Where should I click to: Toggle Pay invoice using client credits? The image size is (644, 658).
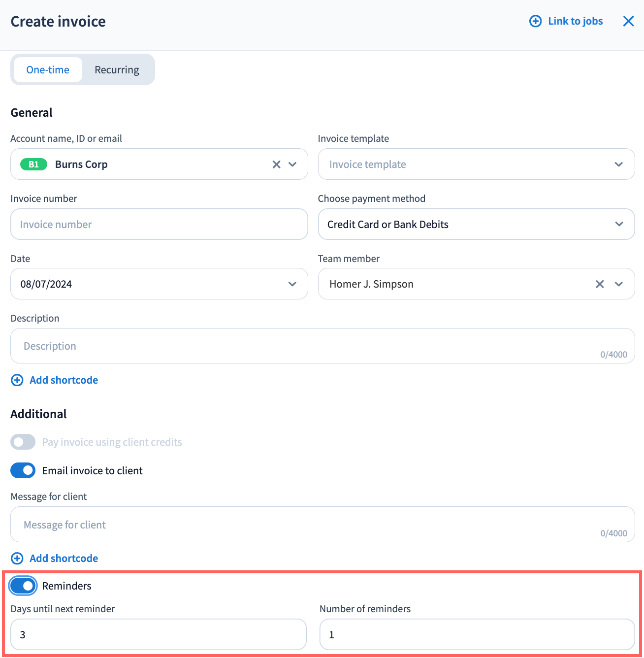[x=23, y=442]
